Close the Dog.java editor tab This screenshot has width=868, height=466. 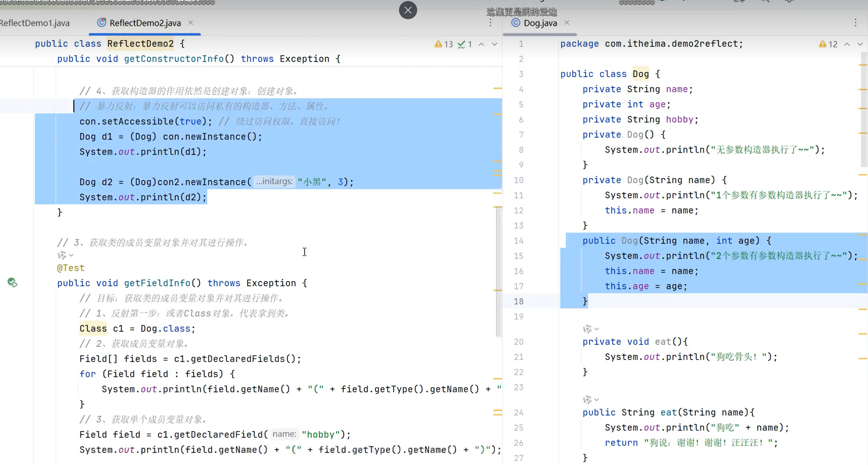click(567, 22)
